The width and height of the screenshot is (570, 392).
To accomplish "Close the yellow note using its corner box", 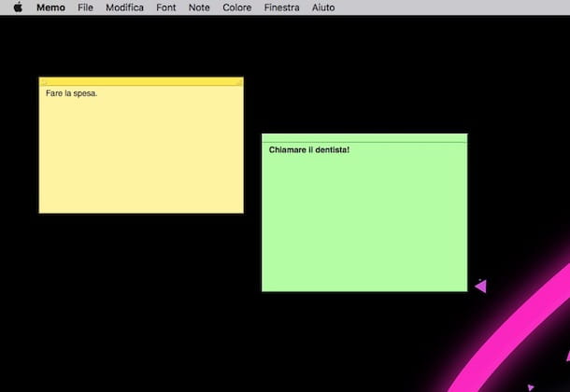I will point(43,82).
